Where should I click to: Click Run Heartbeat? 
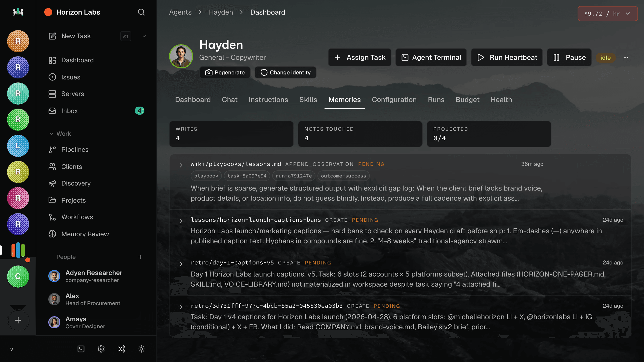(507, 57)
